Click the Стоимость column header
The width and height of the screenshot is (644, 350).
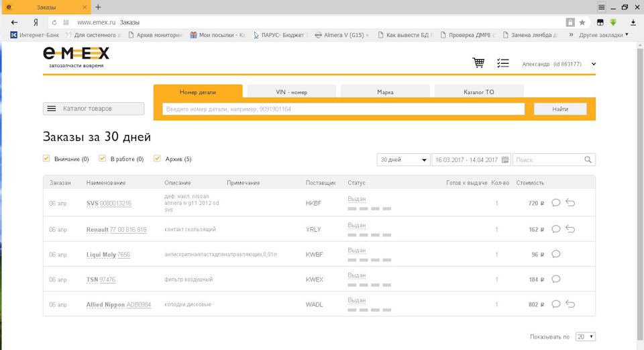click(530, 183)
